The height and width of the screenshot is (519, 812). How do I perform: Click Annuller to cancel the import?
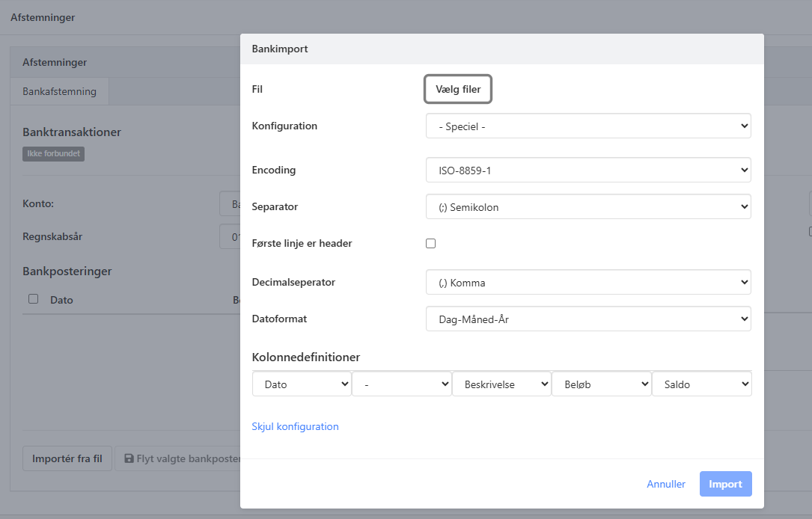tap(665, 484)
